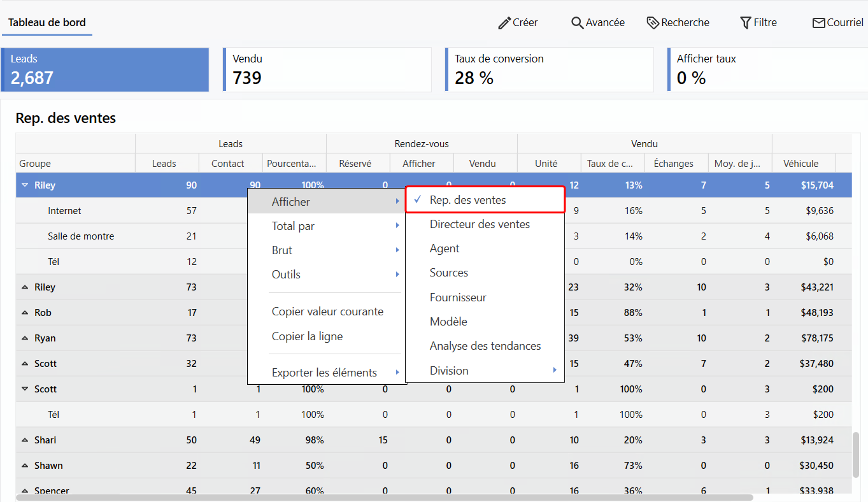868x502 pixels.
Task: Click Copier la ligne menu entry
Action: 307,336
